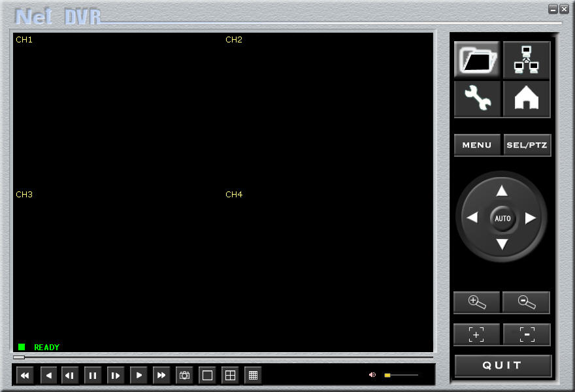The width and height of the screenshot is (575, 392).
Task: Click the QUIT button
Action: tap(502, 366)
